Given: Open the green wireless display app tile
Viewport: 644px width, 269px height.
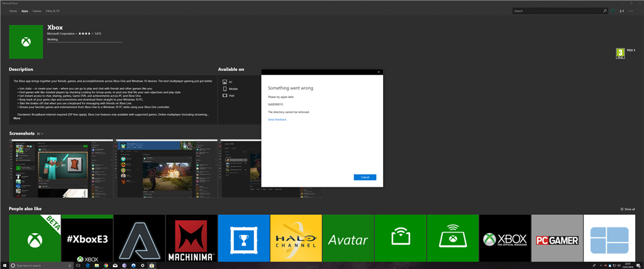Looking at the screenshot, I should 401,238.
